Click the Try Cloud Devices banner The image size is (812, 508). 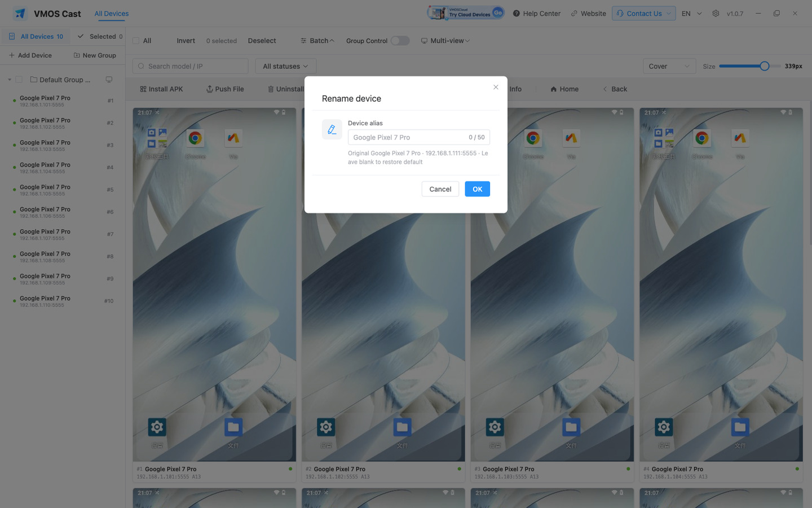click(465, 13)
